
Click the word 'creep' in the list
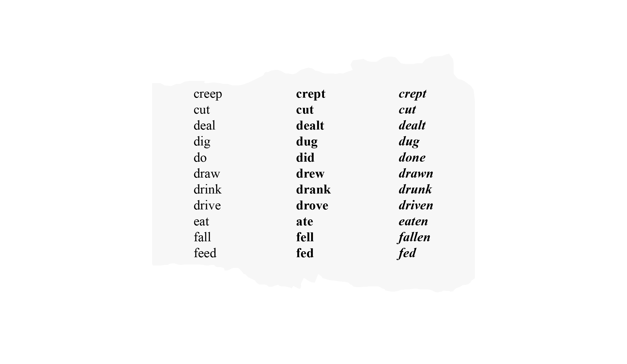[208, 93]
